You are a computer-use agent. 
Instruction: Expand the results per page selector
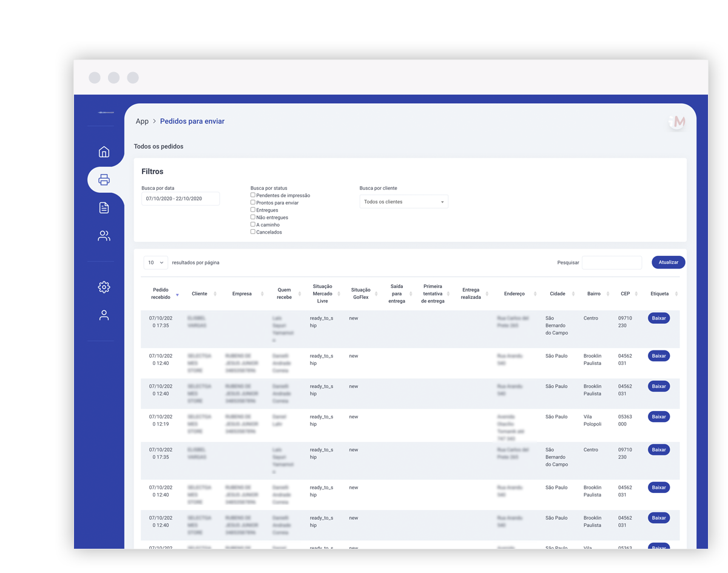[156, 263]
